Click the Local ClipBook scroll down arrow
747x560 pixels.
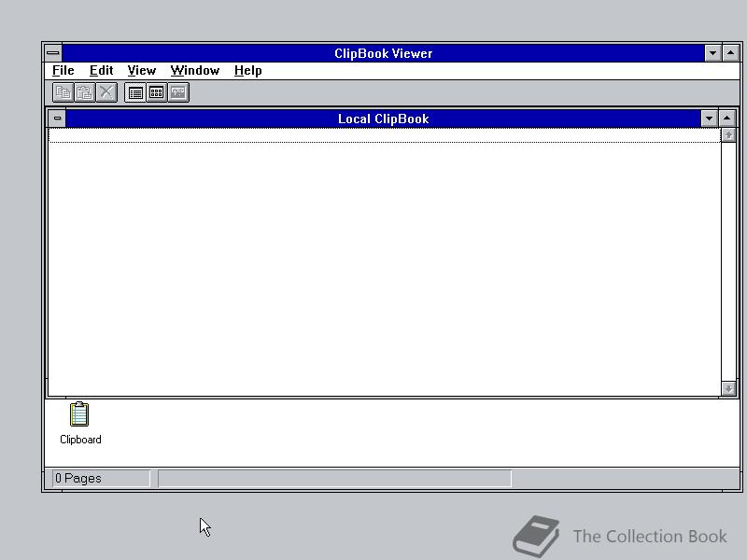coord(728,388)
